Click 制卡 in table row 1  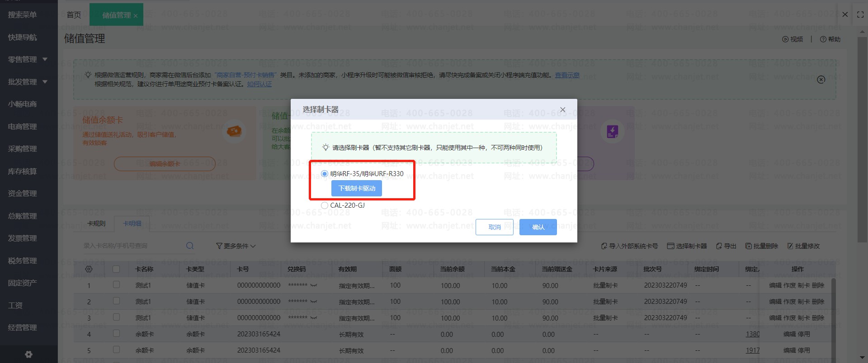[x=804, y=285]
